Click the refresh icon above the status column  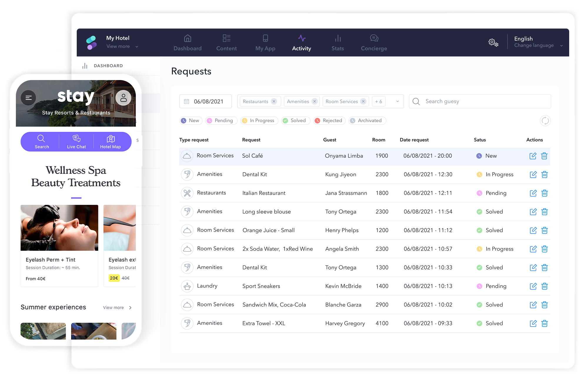pos(545,121)
